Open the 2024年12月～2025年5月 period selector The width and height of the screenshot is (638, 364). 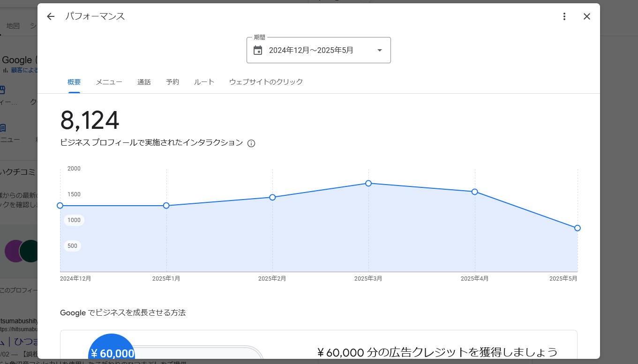pos(311,50)
